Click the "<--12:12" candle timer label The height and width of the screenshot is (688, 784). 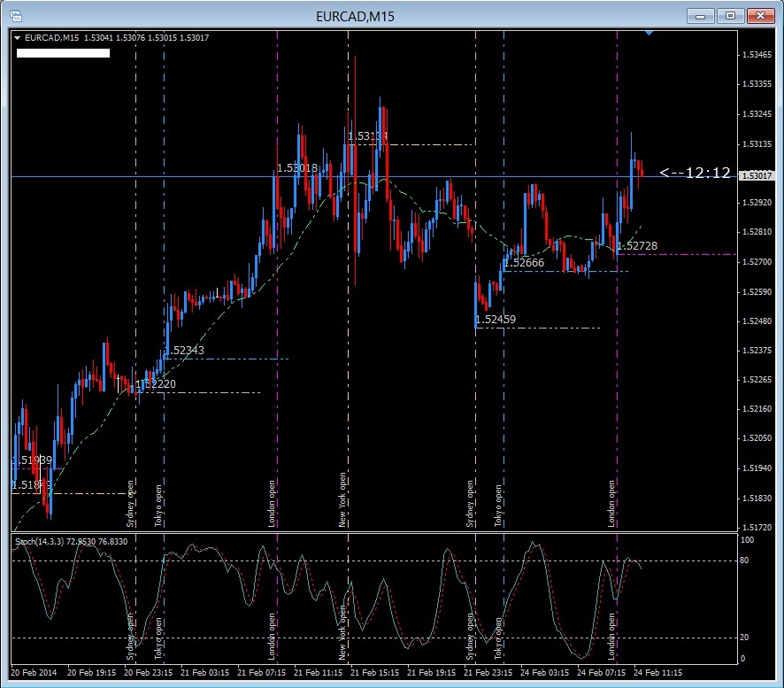[x=696, y=174]
